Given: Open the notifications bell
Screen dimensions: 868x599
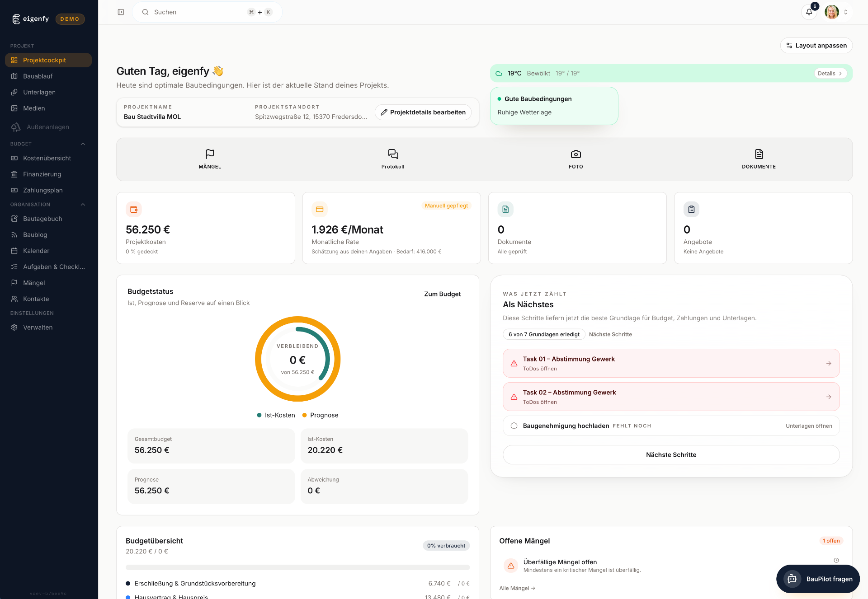Looking at the screenshot, I should click(809, 12).
